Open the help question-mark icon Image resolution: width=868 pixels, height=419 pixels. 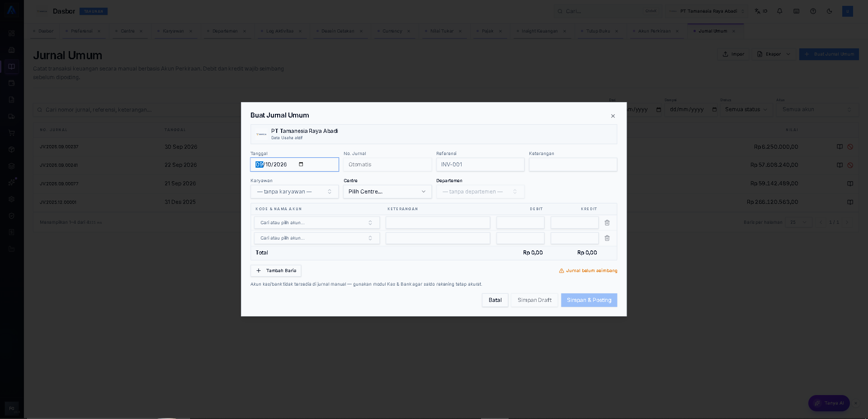[x=813, y=11]
